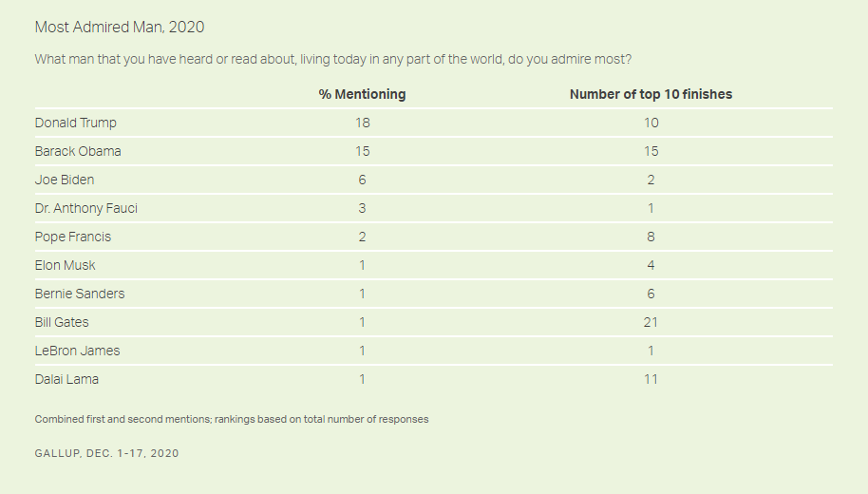The width and height of the screenshot is (868, 494).
Task: Click the Dalai Lama row label
Action: (67, 379)
